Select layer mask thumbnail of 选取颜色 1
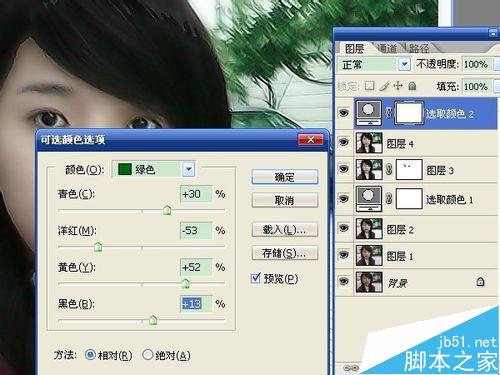This screenshot has width=500, height=375. tap(409, 199)
